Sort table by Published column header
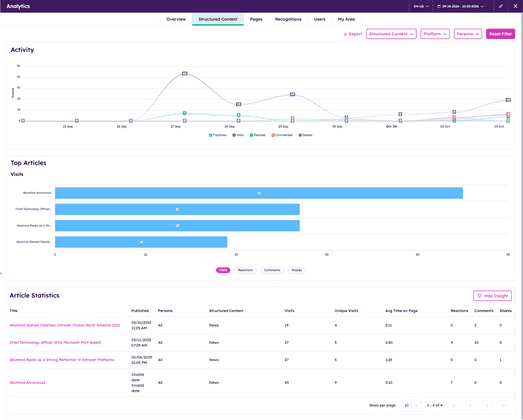 [x=140, y=311]
